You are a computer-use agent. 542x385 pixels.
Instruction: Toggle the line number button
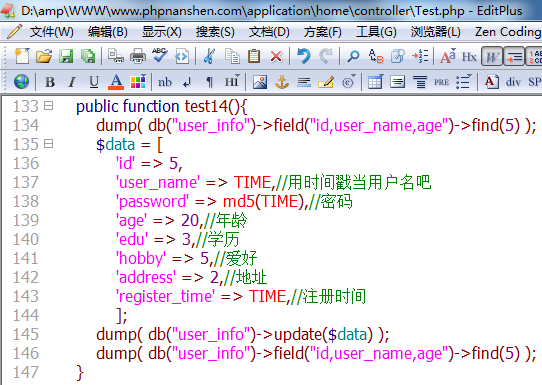(534, 56)
